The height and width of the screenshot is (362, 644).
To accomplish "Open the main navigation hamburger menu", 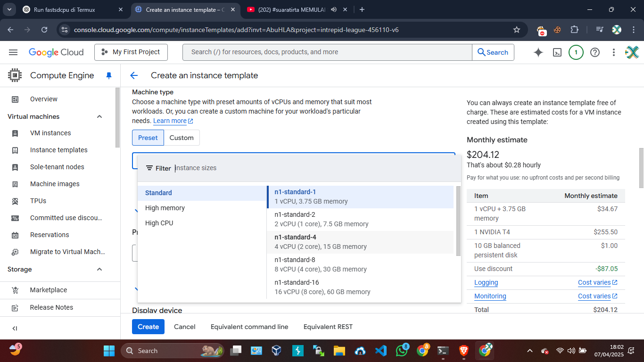I will coord(13,52).
